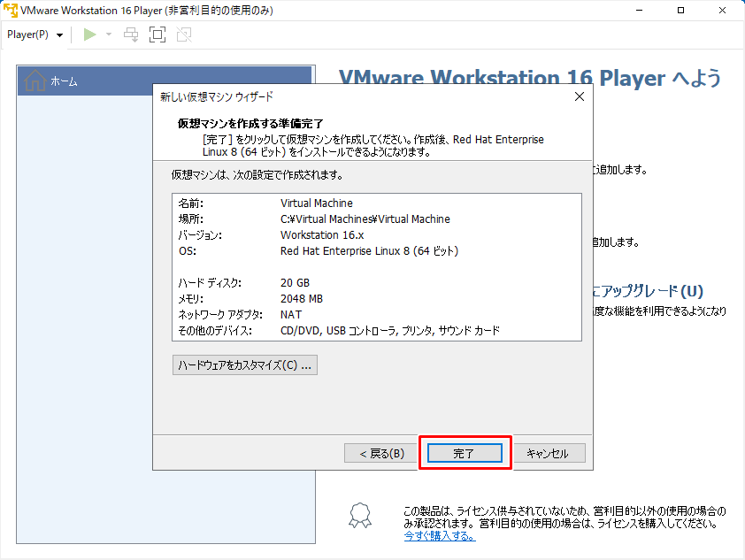Minimize the VMware Player window
The width and height of the screenshot is (745, 560).
click(x=640, y=11)
